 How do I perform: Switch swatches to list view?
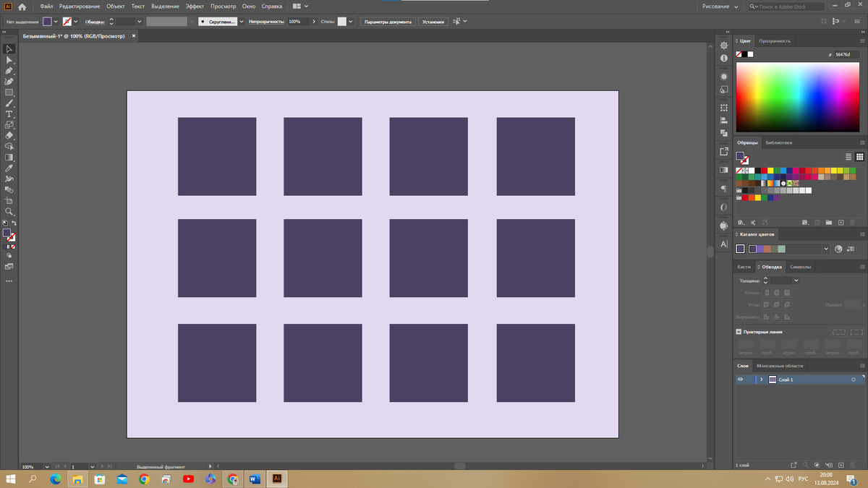click(849, 157)
